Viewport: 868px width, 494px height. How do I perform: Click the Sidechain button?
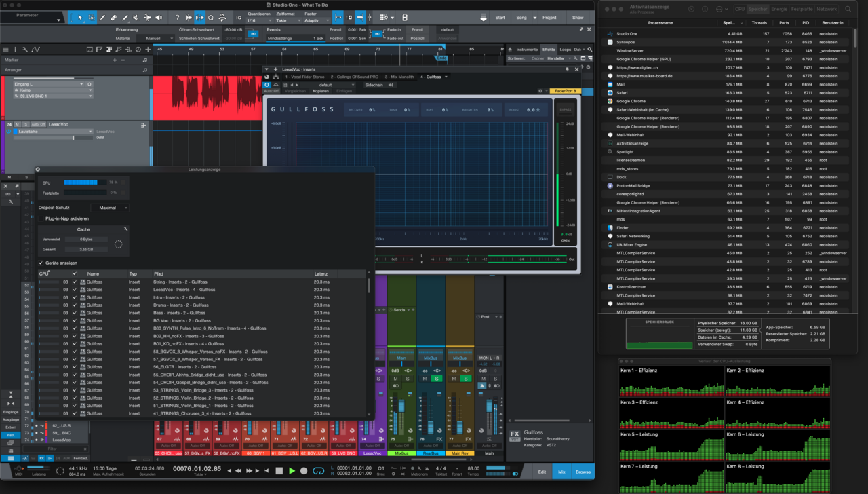pos(374,85)
